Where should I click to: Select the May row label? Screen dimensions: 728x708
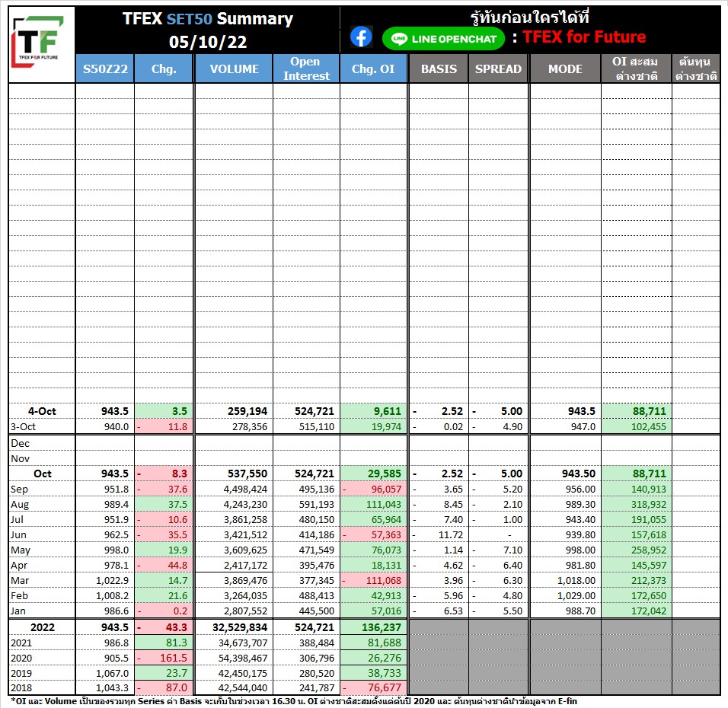click(21, 550)
